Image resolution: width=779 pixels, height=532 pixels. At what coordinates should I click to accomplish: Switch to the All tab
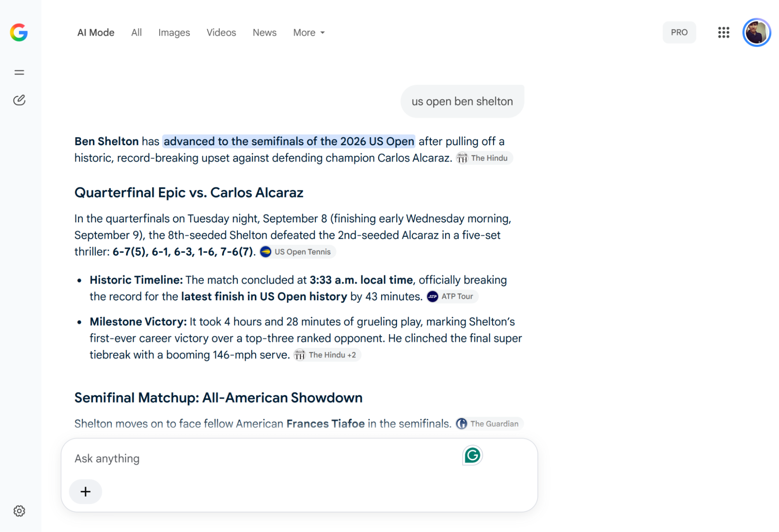click(x=136, y=32)
